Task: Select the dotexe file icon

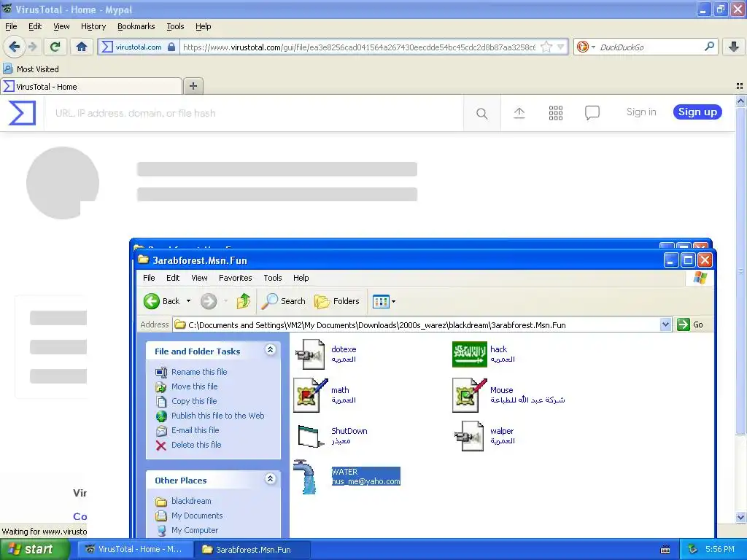Action: coord(309,354)
